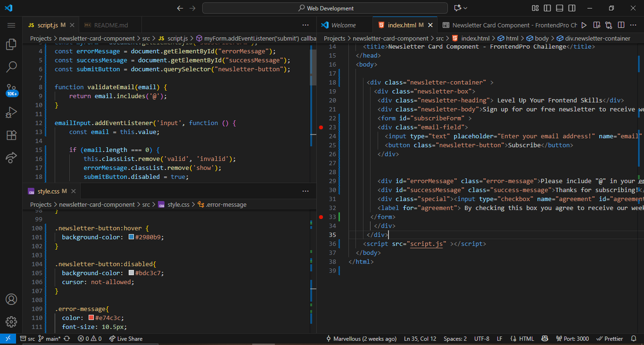Change file encoding UTF-8
The width and height of the screenshot is (644, 345).
coord(482,339)
